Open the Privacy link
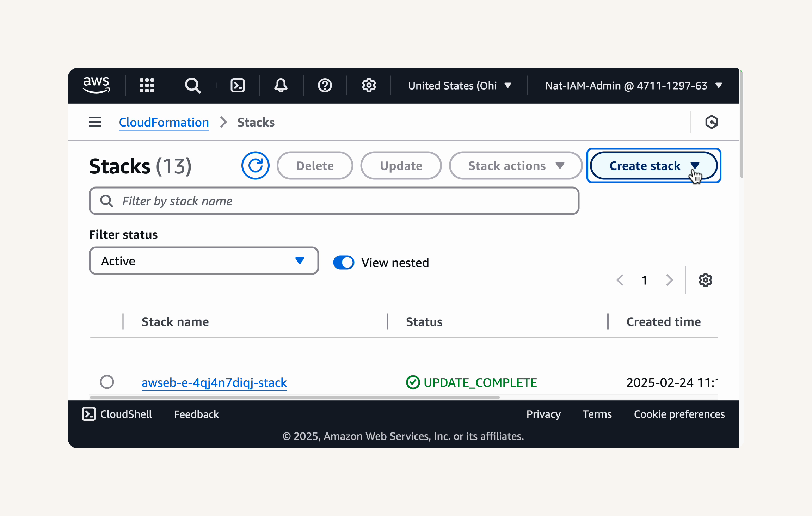 coord(543,414)
